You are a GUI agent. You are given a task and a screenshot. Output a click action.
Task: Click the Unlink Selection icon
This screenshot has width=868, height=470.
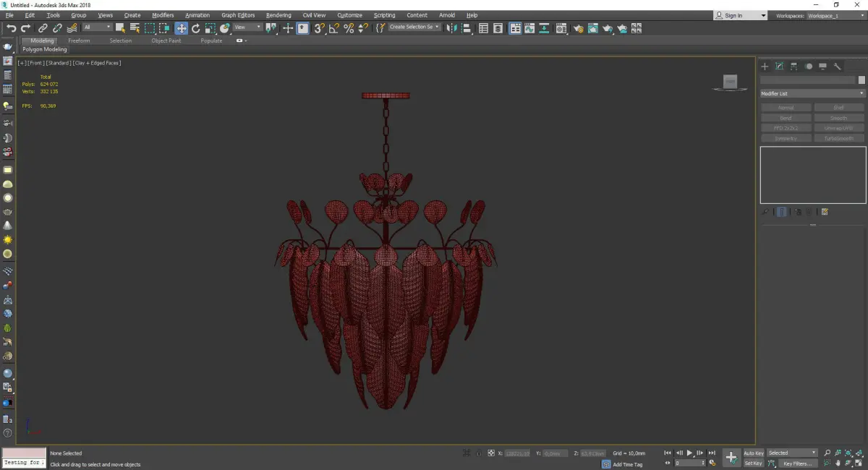tap(57, 28)
